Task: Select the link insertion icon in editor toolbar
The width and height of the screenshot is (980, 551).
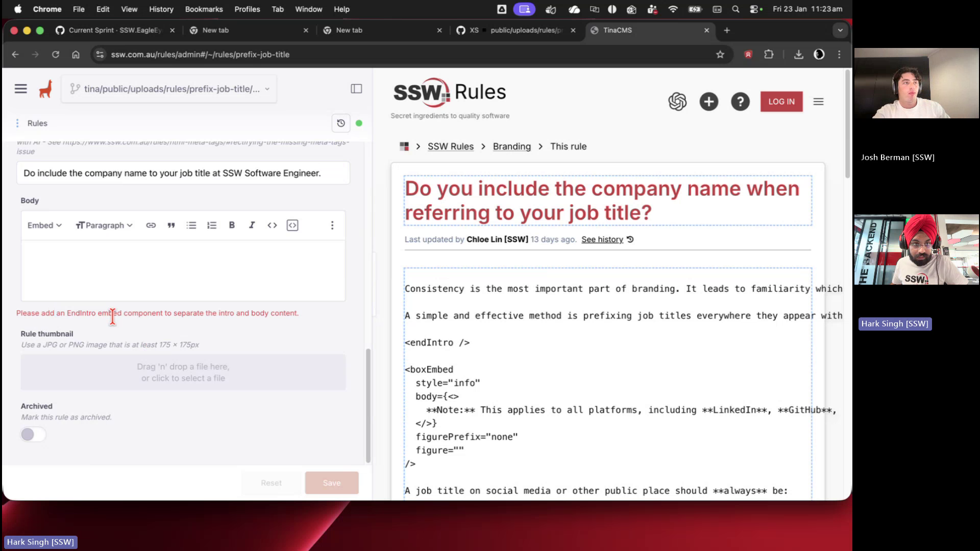Action: click(151, 225)
